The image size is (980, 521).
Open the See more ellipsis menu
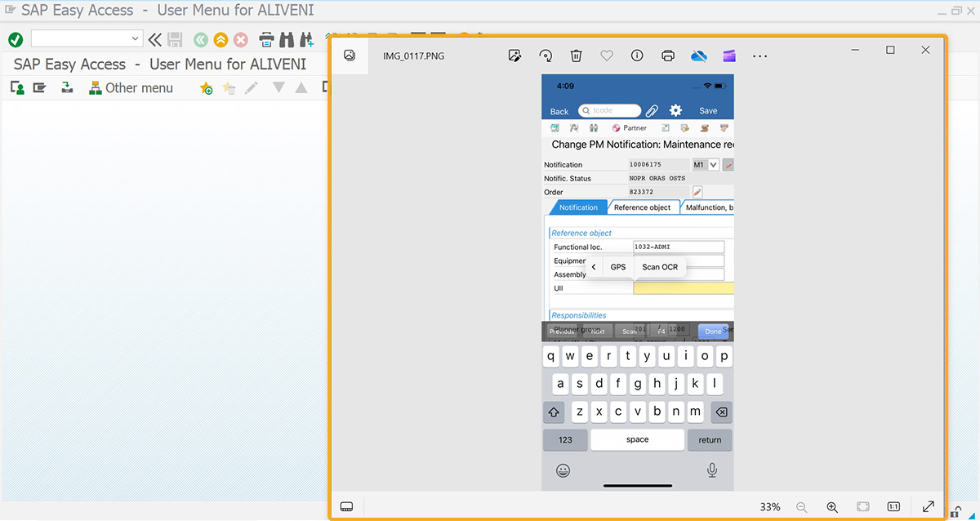tap(759, 56)
